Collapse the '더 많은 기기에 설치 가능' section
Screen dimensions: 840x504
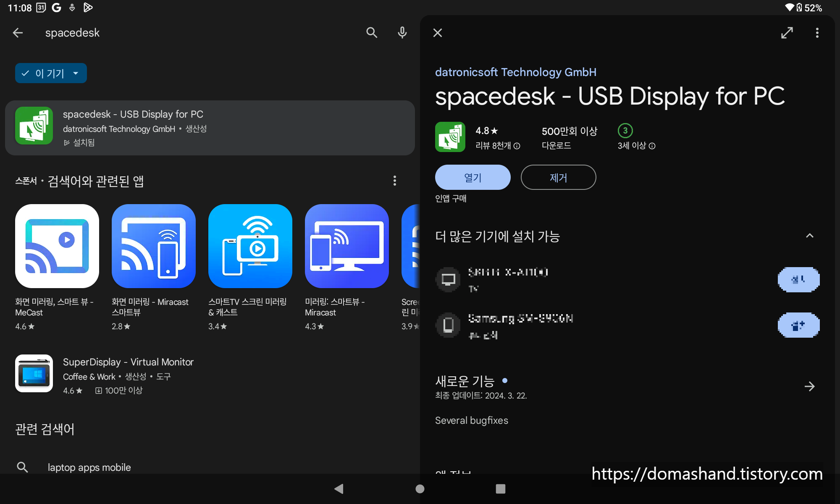pyautogui.click(x=809, y=236)
